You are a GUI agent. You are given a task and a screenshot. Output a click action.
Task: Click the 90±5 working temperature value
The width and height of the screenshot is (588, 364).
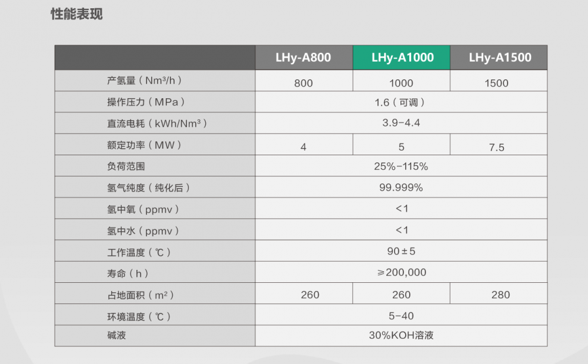point(401,251)
